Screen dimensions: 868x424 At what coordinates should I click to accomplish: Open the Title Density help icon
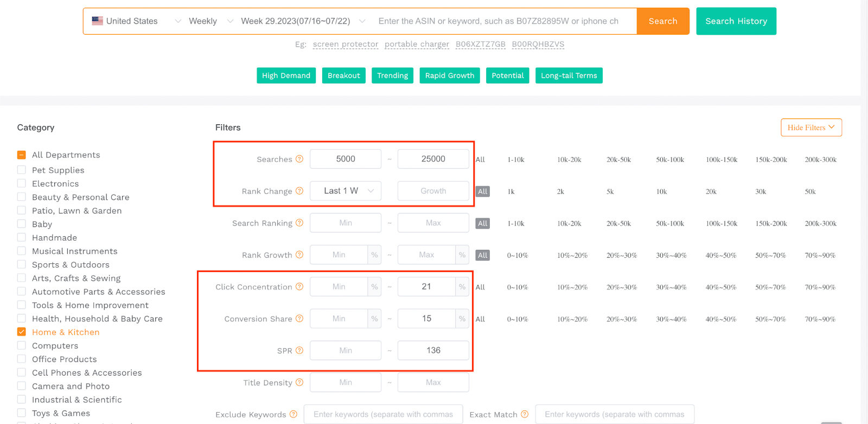[299, 383]
